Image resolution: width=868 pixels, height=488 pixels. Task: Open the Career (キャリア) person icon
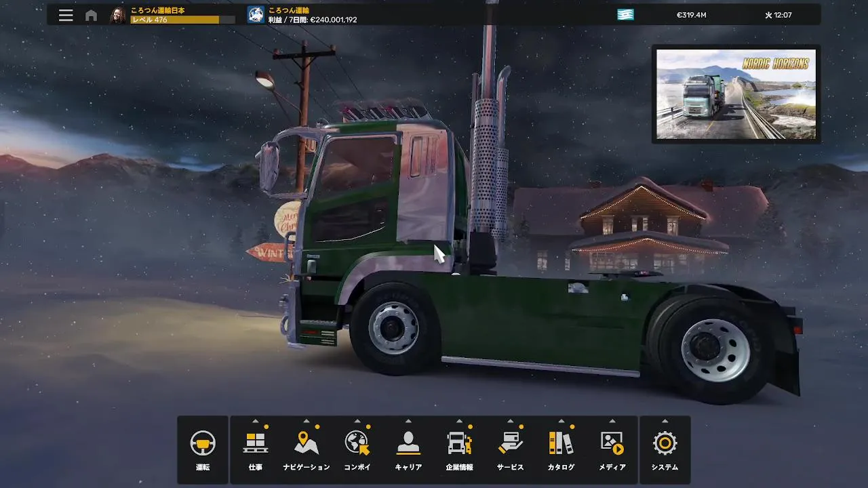(408, 444)
